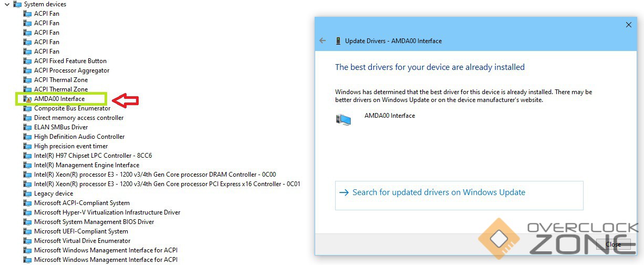
Task: Click the AMDA00 Interface warning icon in the tree
Action: point(27,99)
